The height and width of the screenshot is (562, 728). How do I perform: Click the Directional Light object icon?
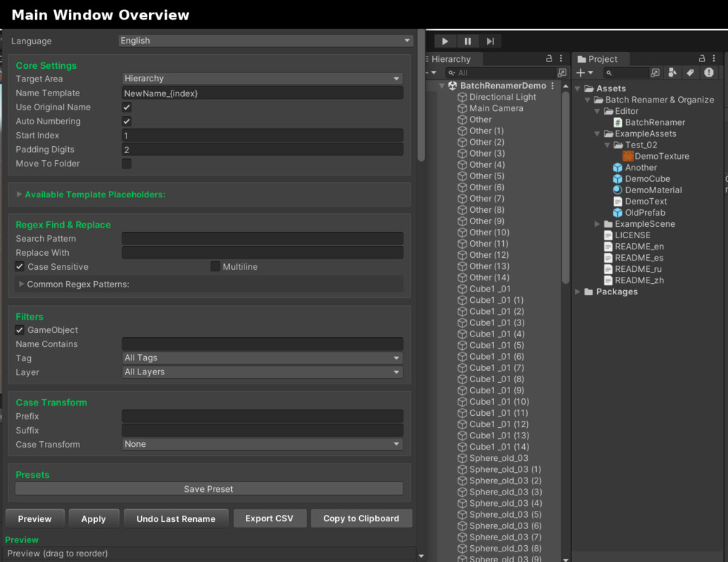tap(462, 97)
